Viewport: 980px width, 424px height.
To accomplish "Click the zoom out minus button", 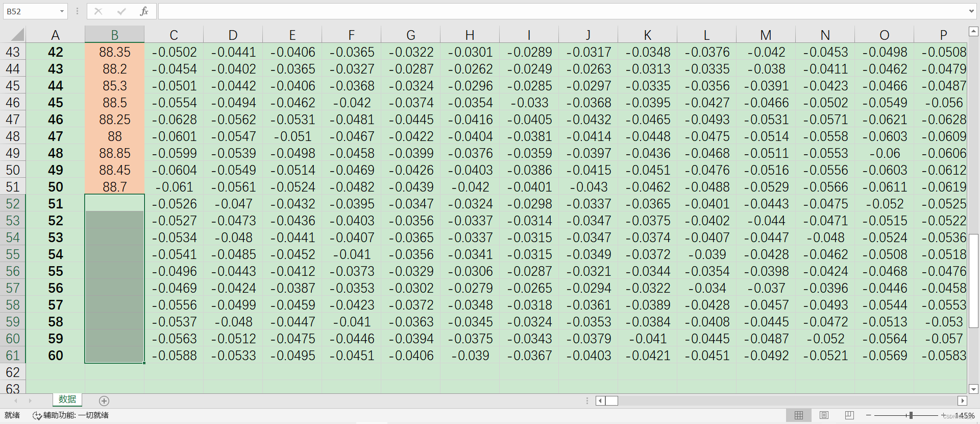I will pos(868,415).
